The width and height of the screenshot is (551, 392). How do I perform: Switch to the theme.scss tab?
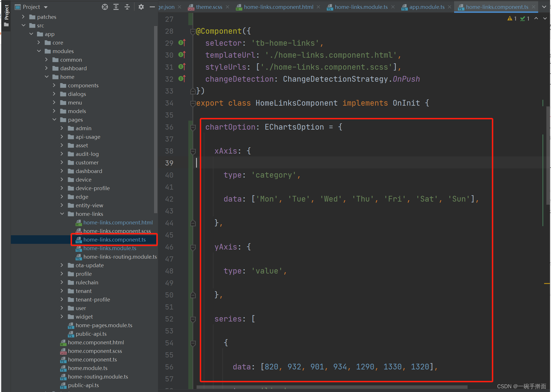click(x=209, y=7)
